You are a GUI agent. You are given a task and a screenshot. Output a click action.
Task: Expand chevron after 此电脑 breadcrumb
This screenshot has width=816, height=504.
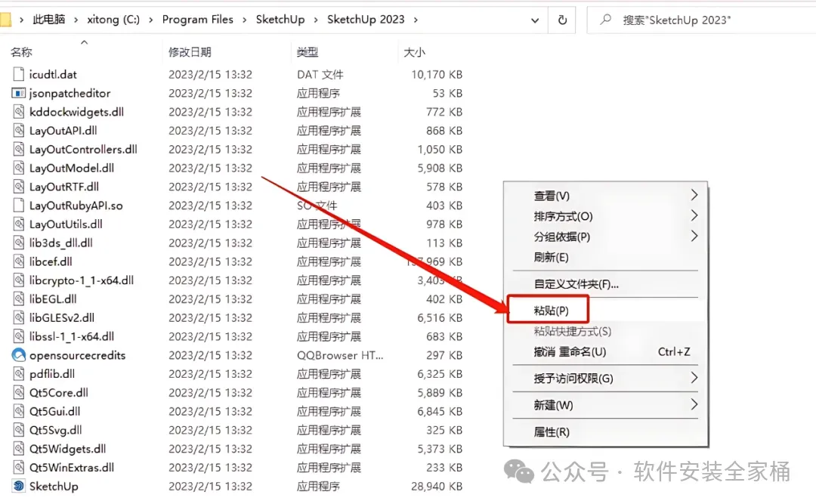click(x=76, y=20)
